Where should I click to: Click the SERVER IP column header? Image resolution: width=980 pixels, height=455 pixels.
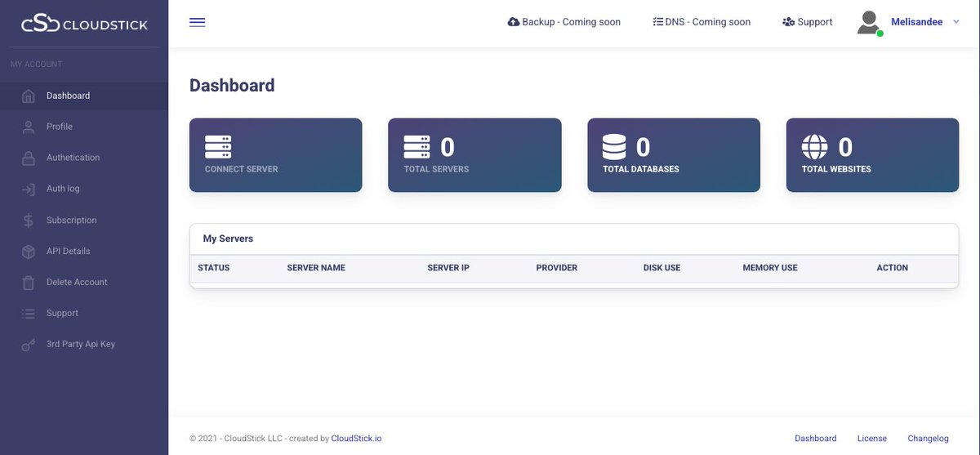coord(448,268)
